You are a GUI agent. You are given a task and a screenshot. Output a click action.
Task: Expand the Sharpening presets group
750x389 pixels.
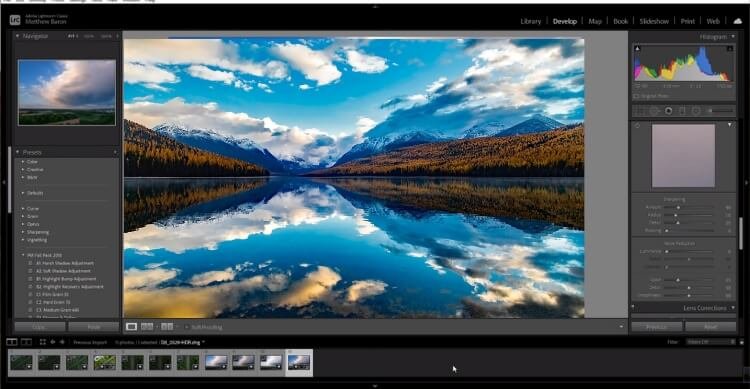tap(22, 232)
